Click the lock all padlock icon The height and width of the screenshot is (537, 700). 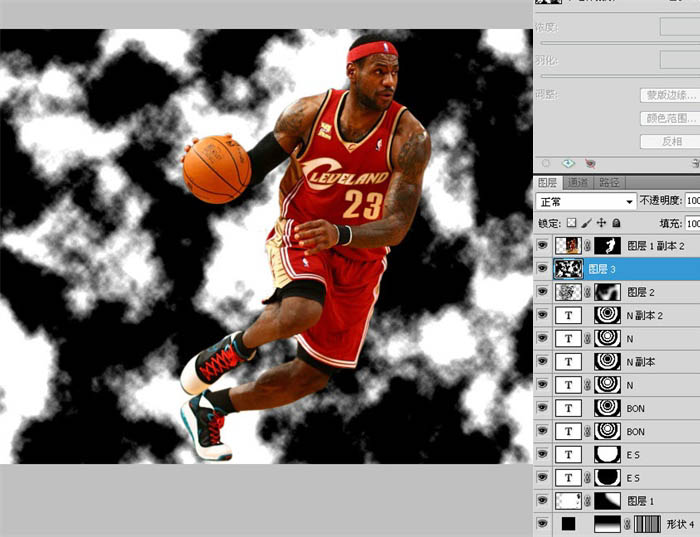(616, 223)
